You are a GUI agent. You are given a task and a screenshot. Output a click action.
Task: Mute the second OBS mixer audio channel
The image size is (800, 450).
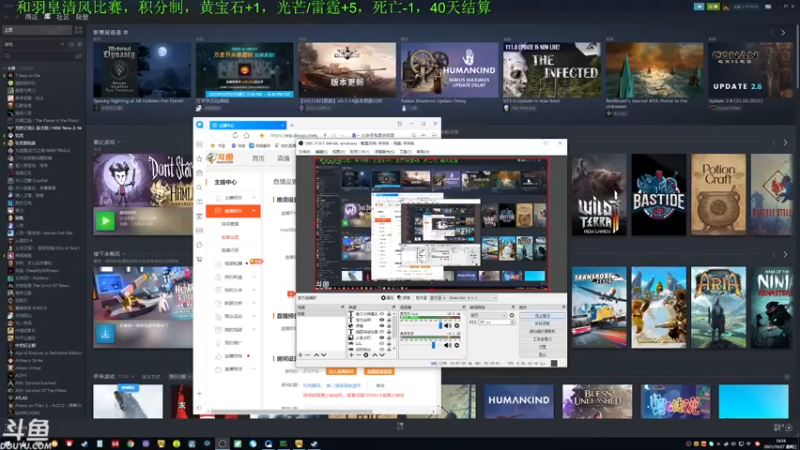446,345
